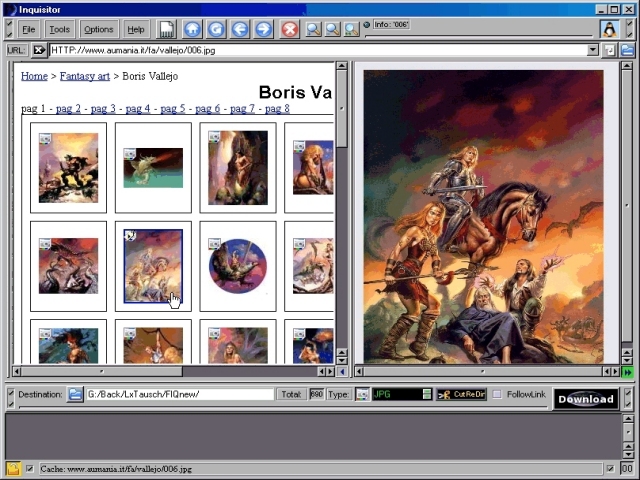Screen dimensions: 640x480
Task: Go forward with the right arrow icon
Action: point(263,29)
